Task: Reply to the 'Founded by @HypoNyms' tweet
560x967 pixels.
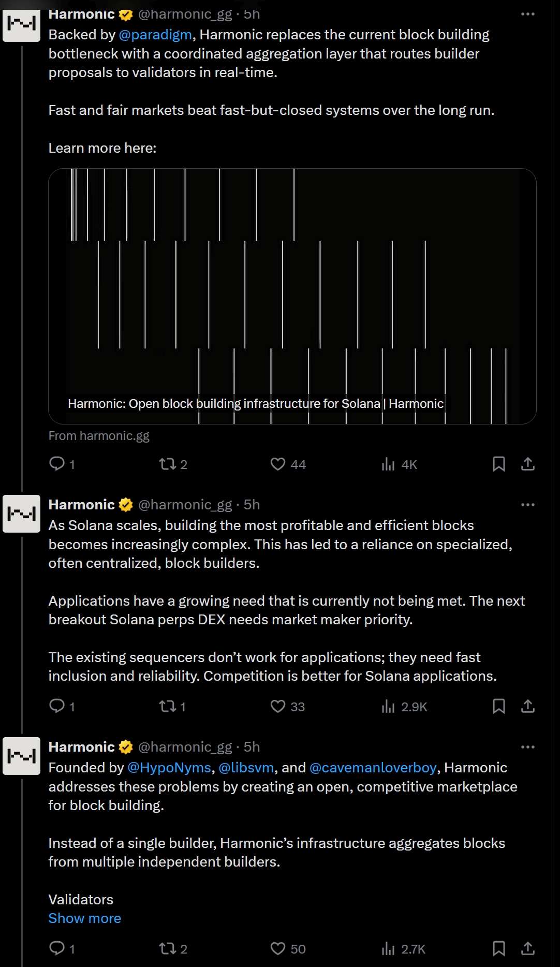Action: pos(56,948)
